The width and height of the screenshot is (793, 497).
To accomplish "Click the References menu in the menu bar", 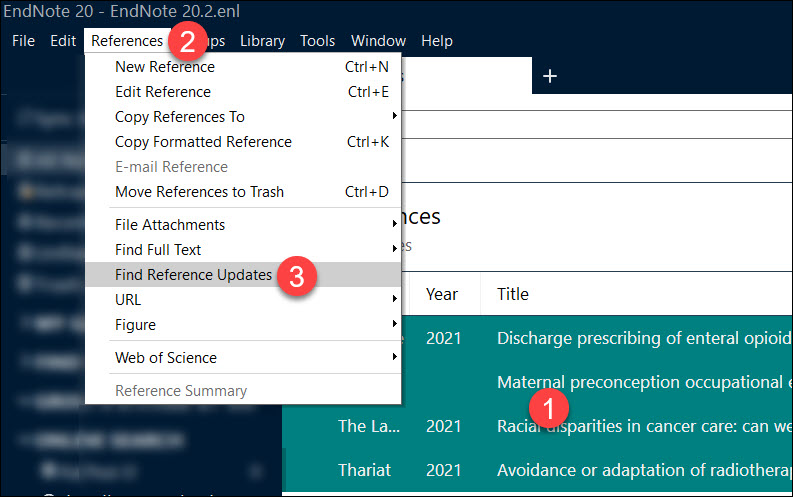I will pos(126,41).
